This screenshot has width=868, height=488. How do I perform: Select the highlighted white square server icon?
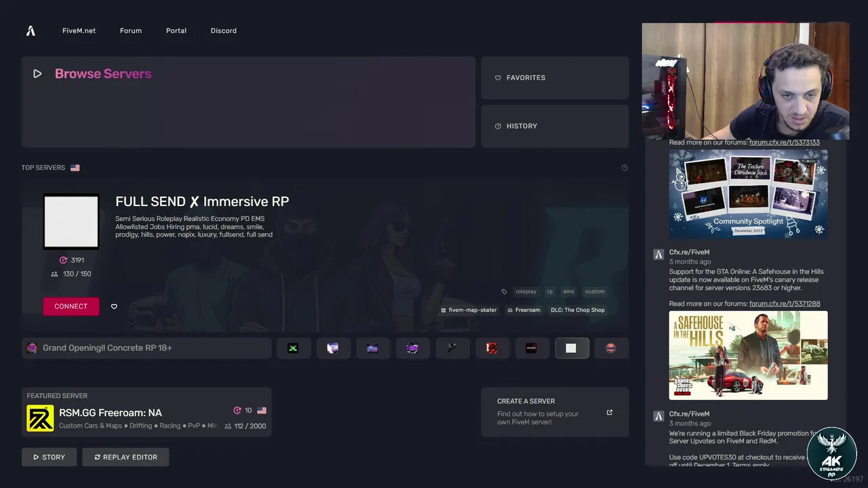point(572,348)
